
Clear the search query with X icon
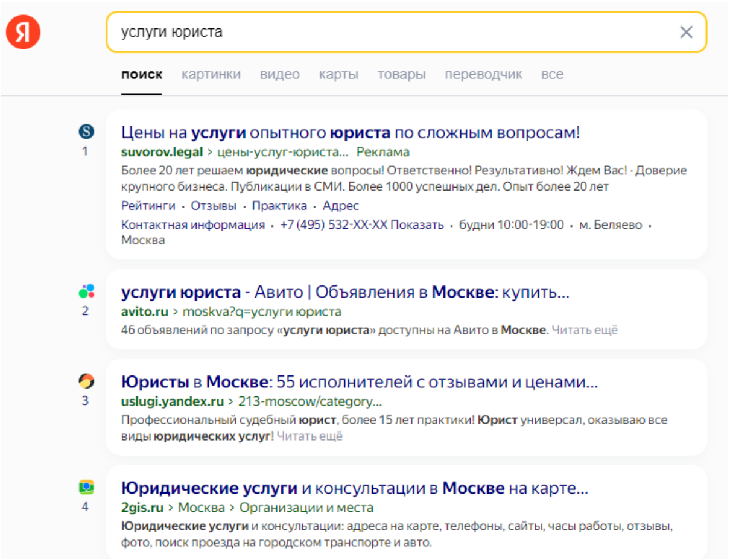coord(686,32)
